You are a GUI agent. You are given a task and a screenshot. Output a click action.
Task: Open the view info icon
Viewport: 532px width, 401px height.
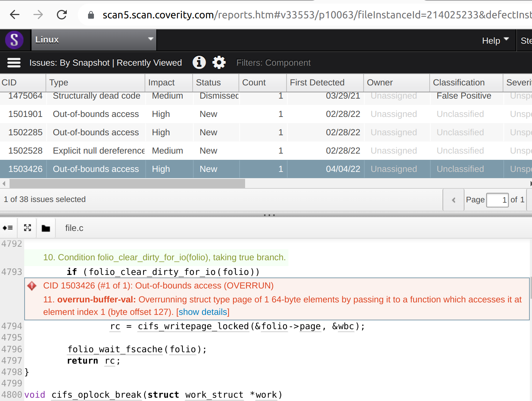pos(199,63)
